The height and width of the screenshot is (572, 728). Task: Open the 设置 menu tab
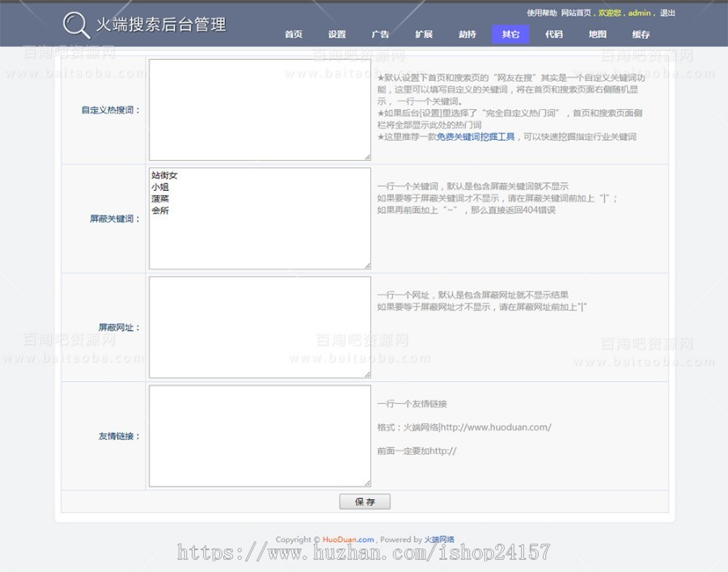click(337, 34)
